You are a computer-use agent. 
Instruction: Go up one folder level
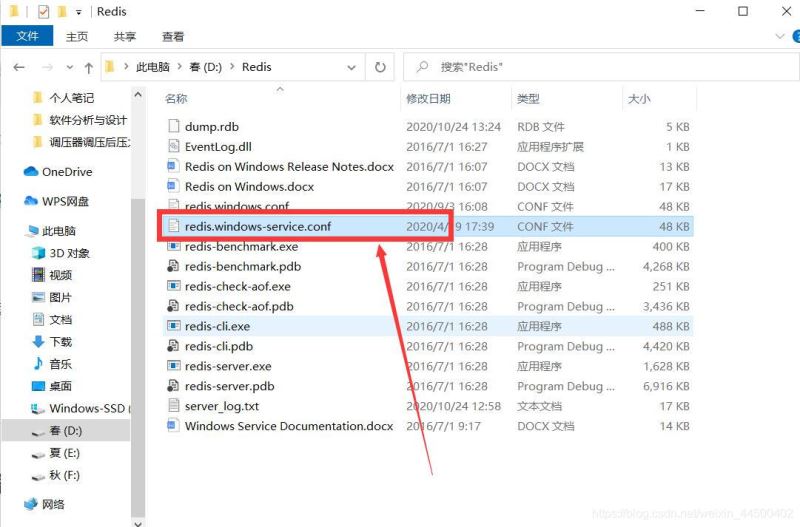pos(89,67)
